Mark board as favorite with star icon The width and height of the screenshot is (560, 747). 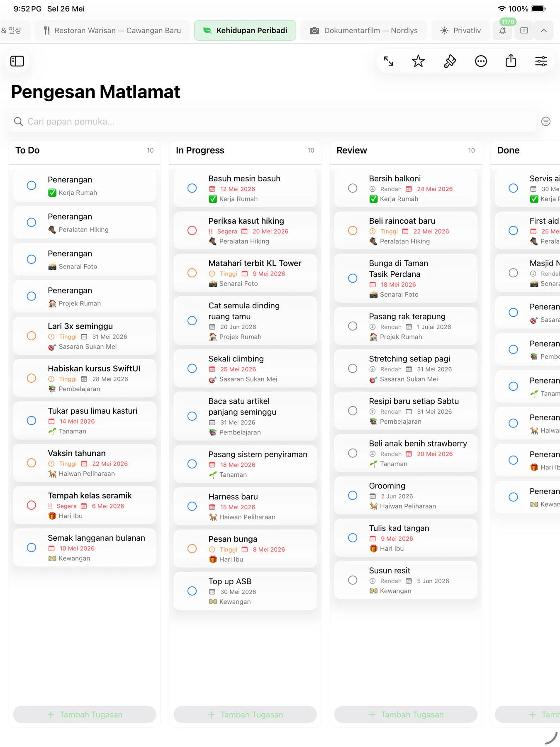[x=418, y=61]
